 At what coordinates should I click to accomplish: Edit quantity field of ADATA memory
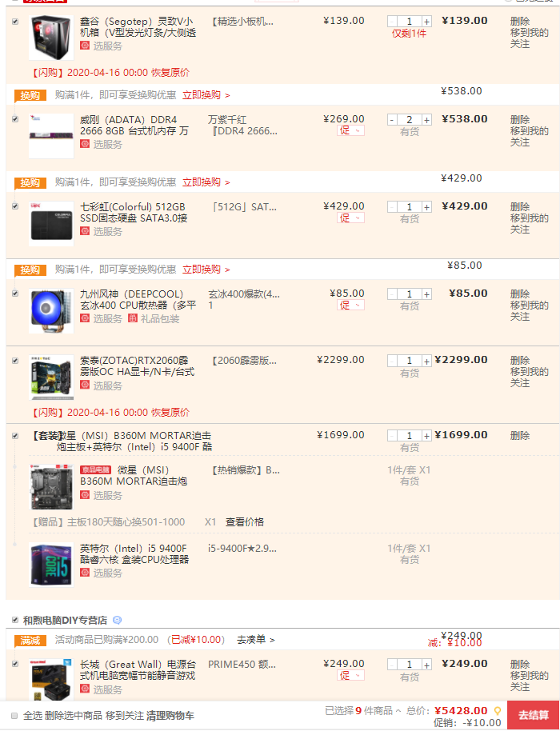point(410,120)
